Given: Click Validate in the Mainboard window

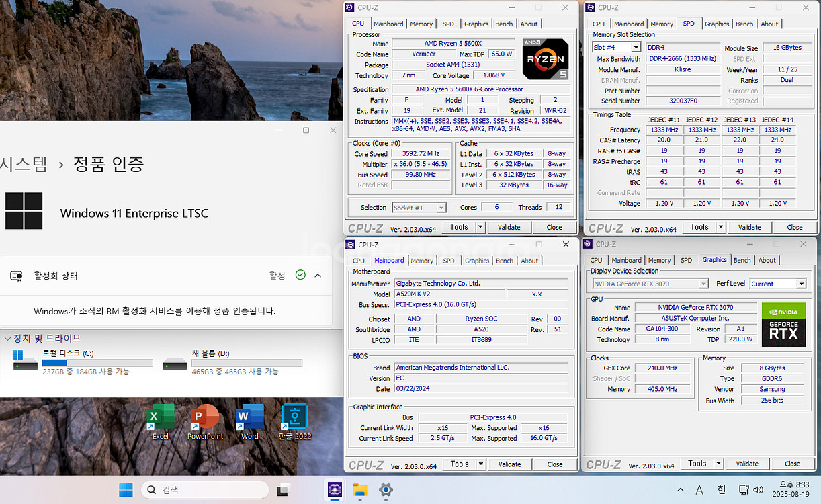Looking at the screenshot, I should coord(510,464).
